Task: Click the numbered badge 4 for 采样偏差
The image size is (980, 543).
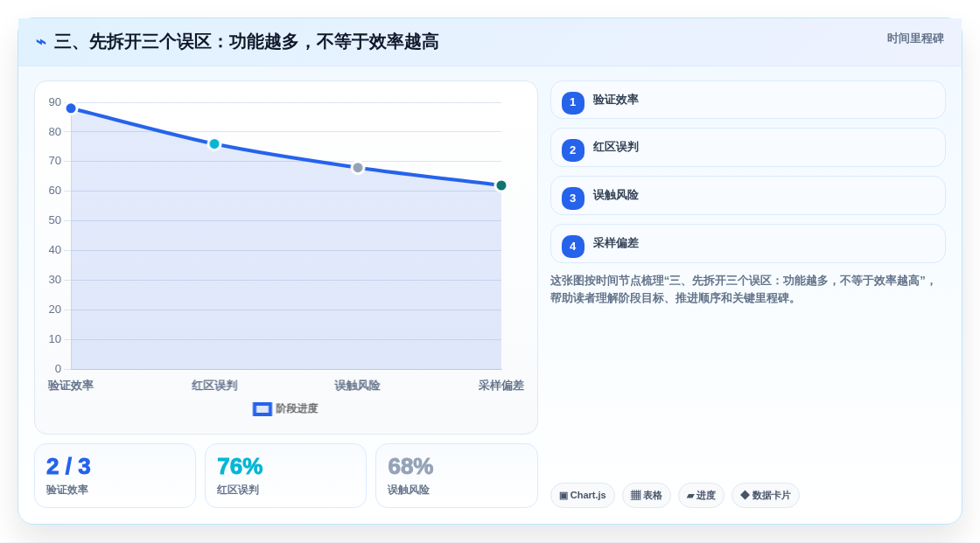Action: click(x=572, y=247)
